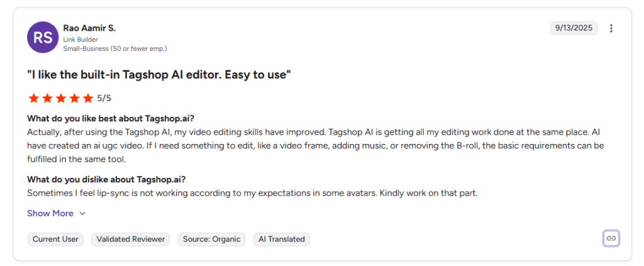Image resolution: width=644 pixels, height=266 pixels.
Task: Click the review title about Tagshop AI editor
Action: click(158, 75)
